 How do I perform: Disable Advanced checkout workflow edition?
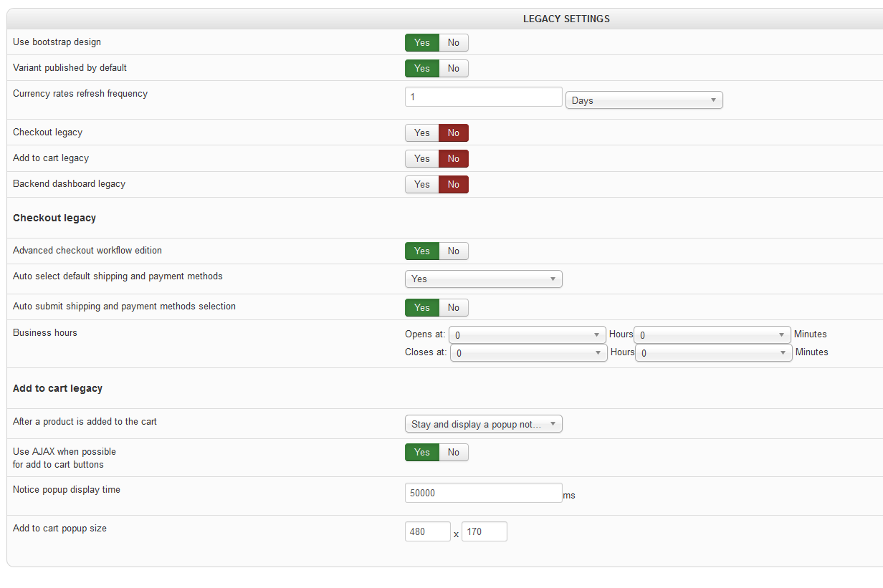pos(454,251)
